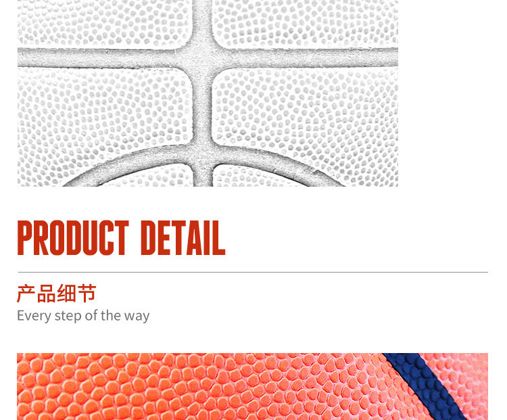Click the curved arc seam right of center
507x420 pixels.
(278, 165)
